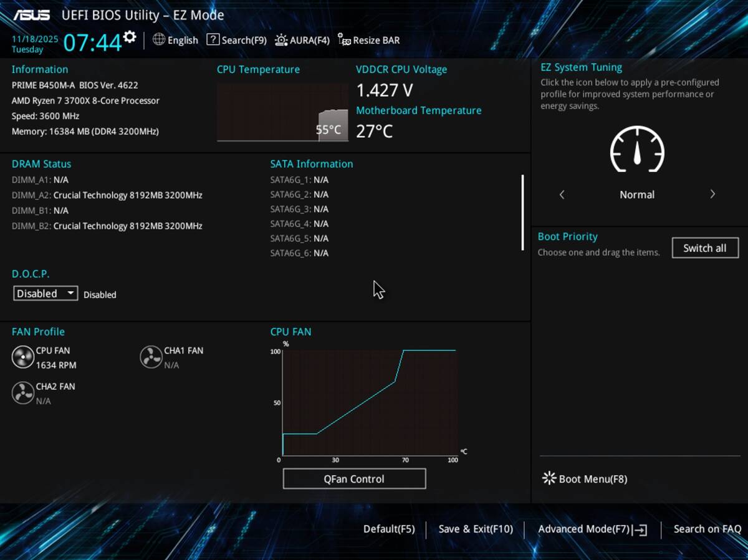Click the CPU fan curve graph

click(370, 403)
